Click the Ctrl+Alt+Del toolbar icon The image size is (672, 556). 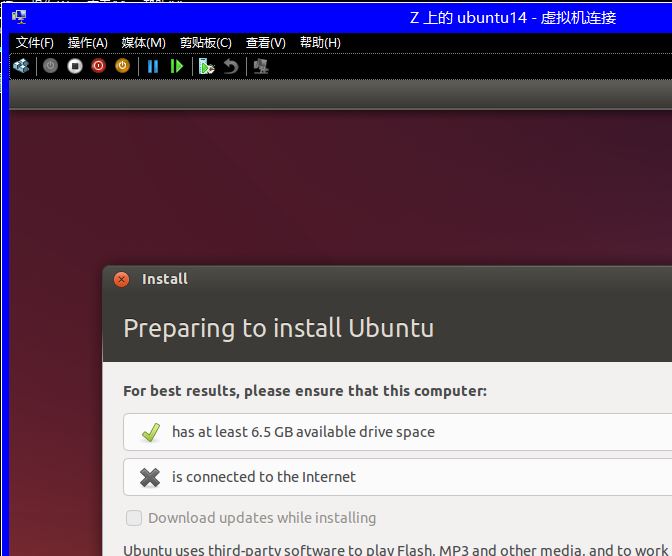click(21, 66)
